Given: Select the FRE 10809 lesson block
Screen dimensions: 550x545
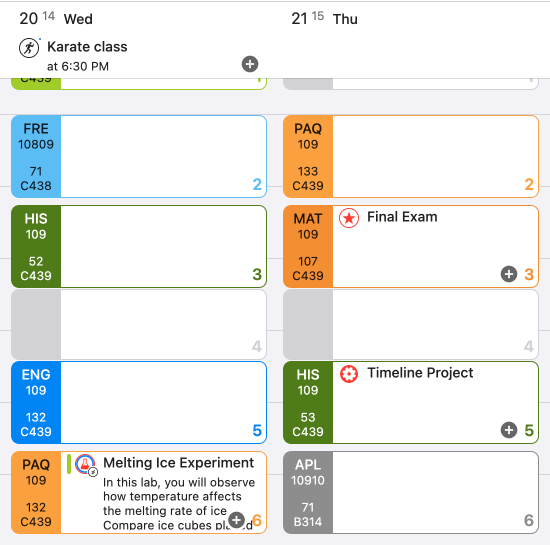Looking at the screenshot, I should [x=139, y=156].
